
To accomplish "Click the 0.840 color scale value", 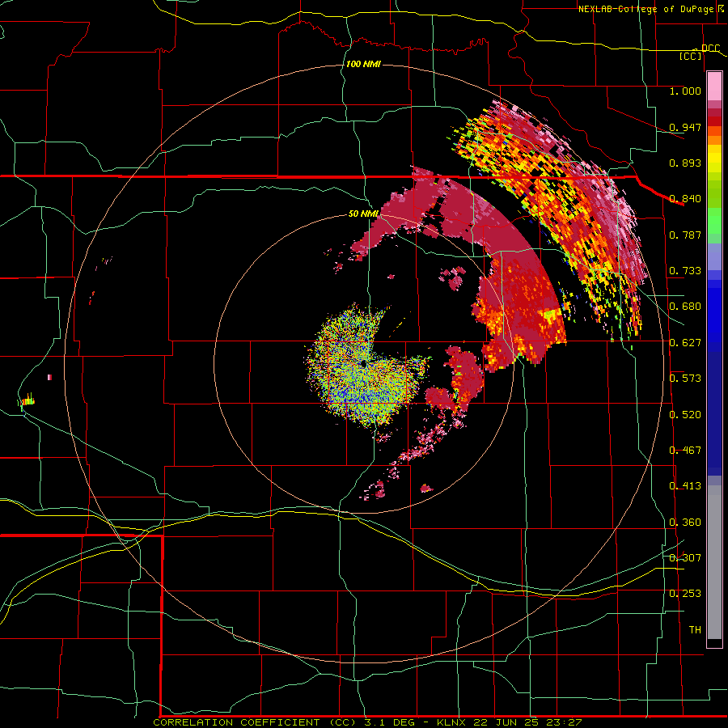I will 685,199.
